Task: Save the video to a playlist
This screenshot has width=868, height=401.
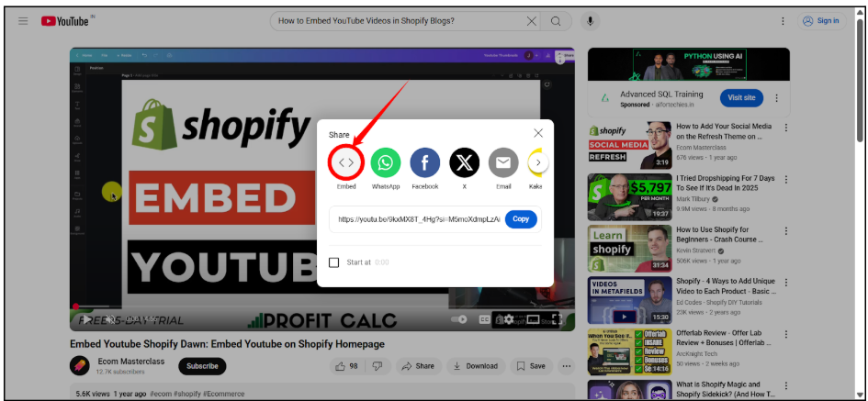Action: pos(531,366)
